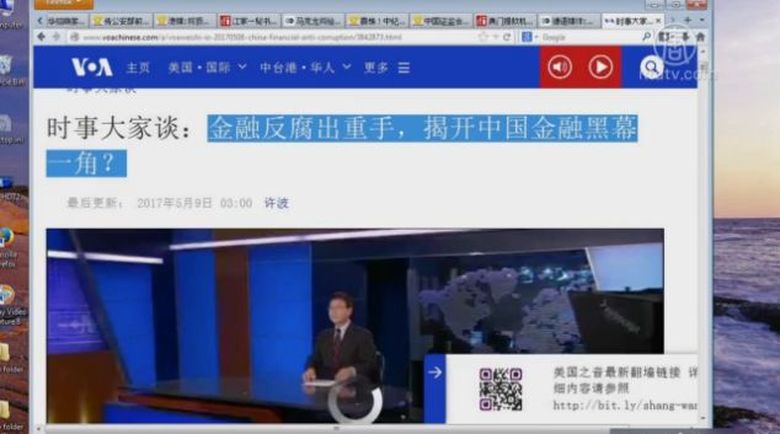Open the VOA site search magnifier
Image resolution: width=780 pixels, height=434 pixels.
(652, 68)
